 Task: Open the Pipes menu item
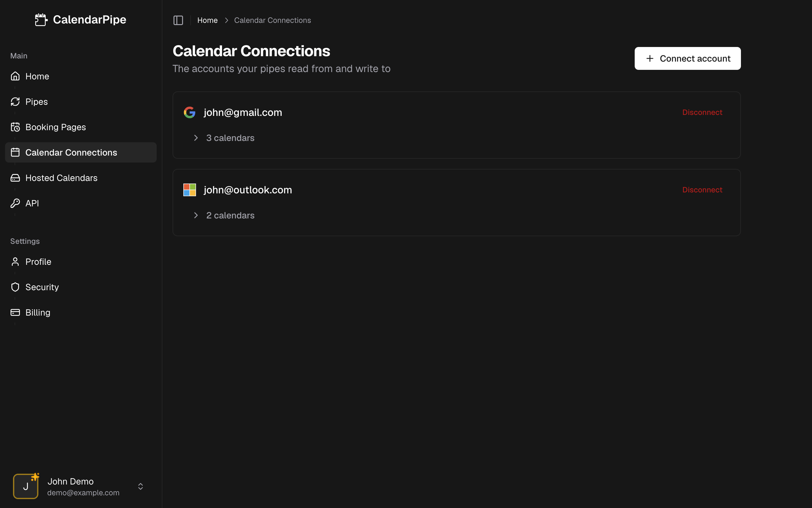click(x=81, y=102)
